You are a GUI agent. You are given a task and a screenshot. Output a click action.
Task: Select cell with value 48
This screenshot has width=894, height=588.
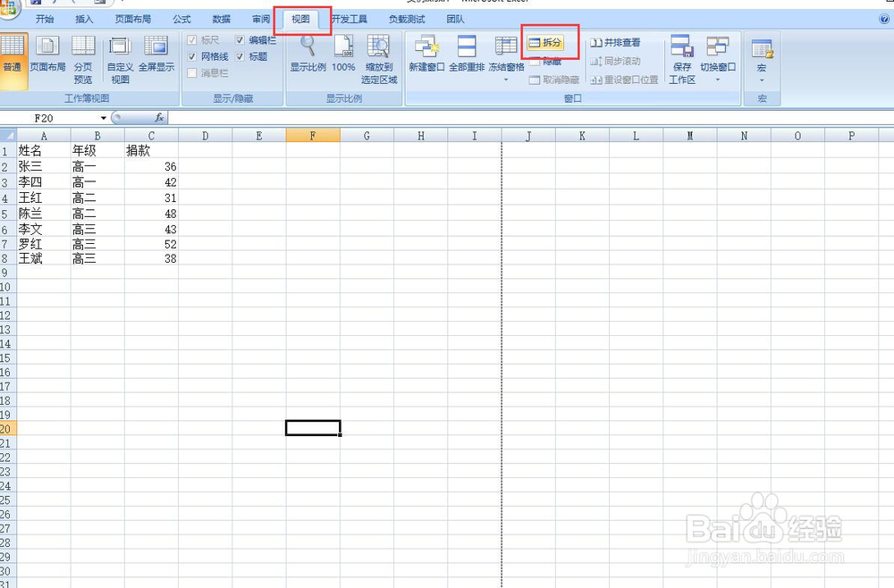pos(152,214)
